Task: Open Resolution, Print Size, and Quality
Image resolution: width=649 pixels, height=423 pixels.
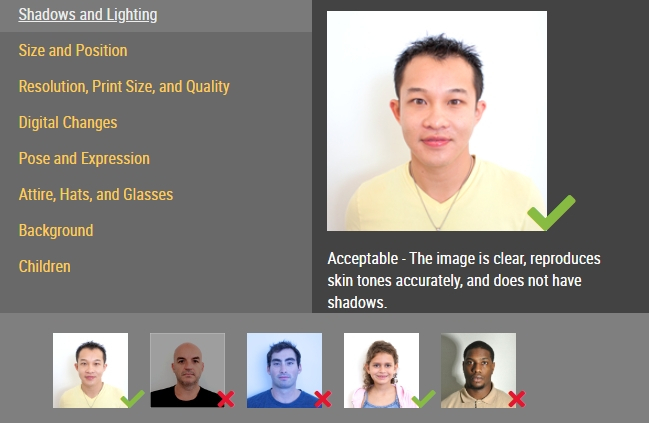Action: tap(124, 87)
